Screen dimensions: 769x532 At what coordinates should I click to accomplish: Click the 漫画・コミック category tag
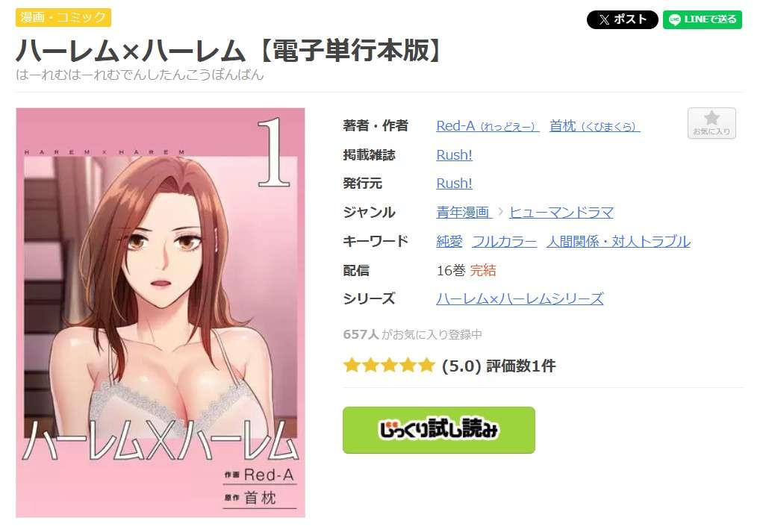pyautogui.click(x=63, y=18)
